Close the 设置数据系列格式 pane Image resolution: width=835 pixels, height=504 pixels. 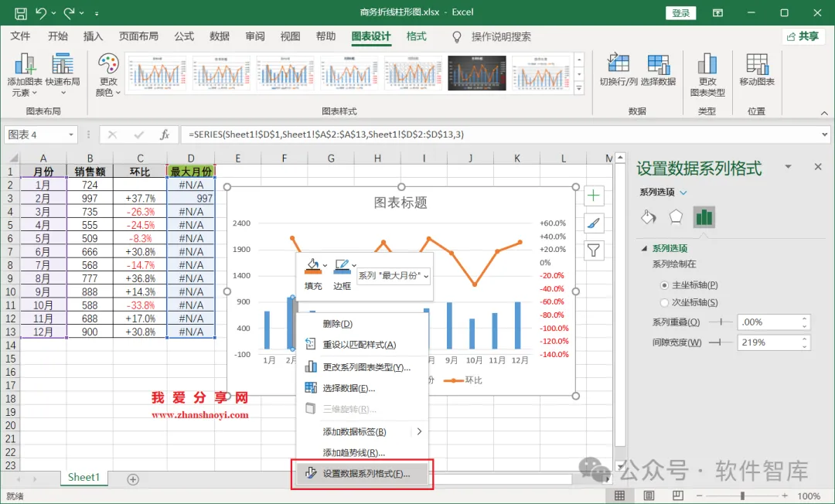click(818, 167)
